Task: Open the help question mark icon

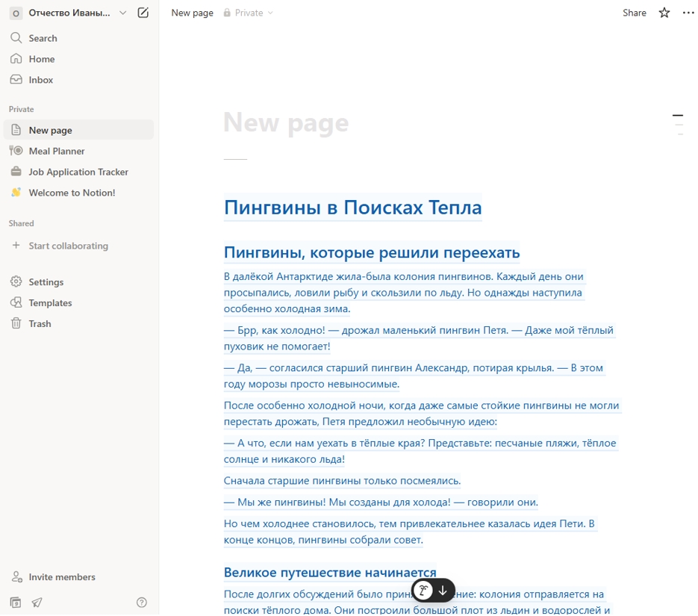Action: (x=142, y=603)
